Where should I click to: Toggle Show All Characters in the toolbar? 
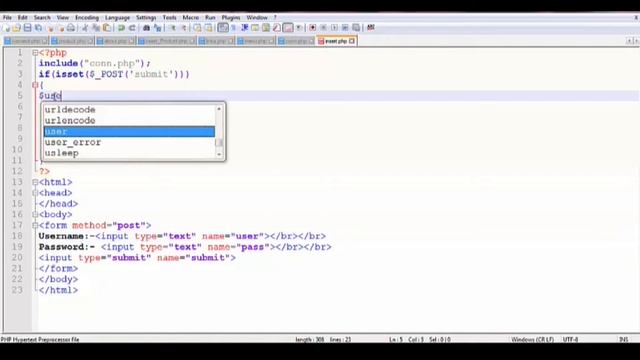pos(234,28)
